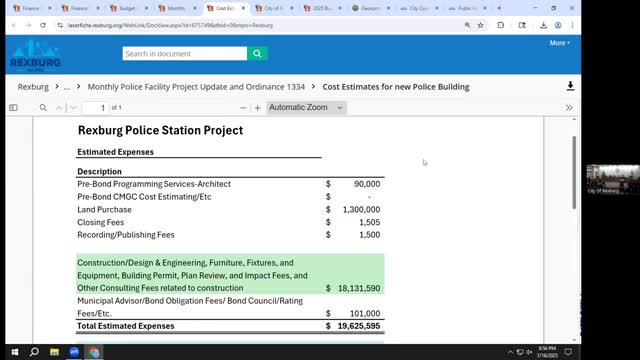The width and height of the screenshot is (640, 360).
Task: Open Windows taskbar search
Action: (34, 352)
